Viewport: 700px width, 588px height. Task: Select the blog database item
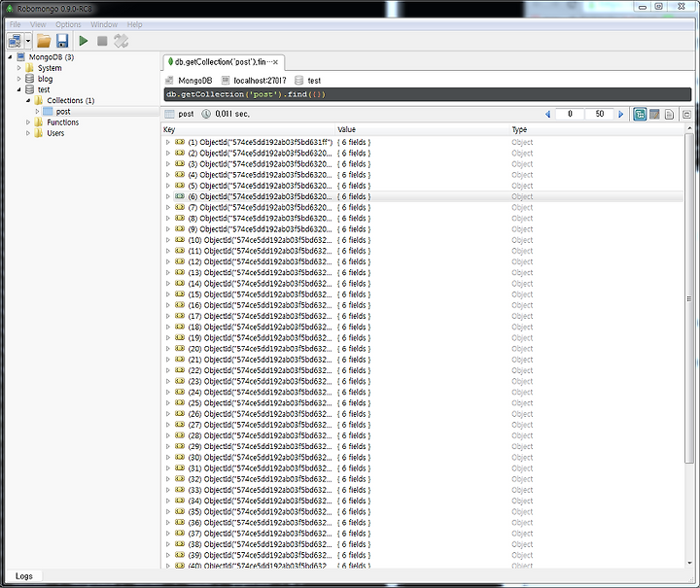45,79
